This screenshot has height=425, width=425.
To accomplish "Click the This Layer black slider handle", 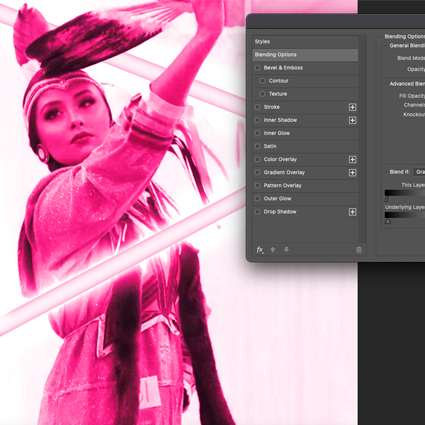I will coord(387,199).
